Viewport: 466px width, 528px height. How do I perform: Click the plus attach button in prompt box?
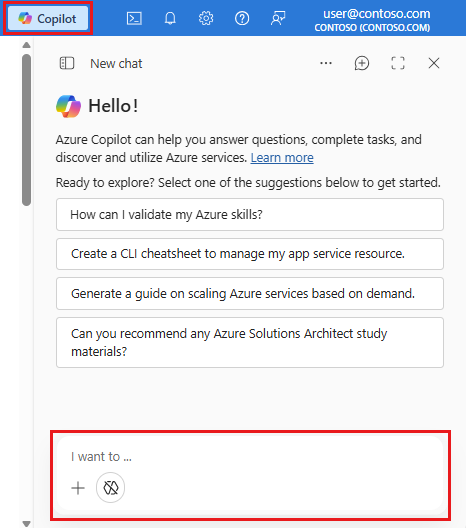click(78, 488)
